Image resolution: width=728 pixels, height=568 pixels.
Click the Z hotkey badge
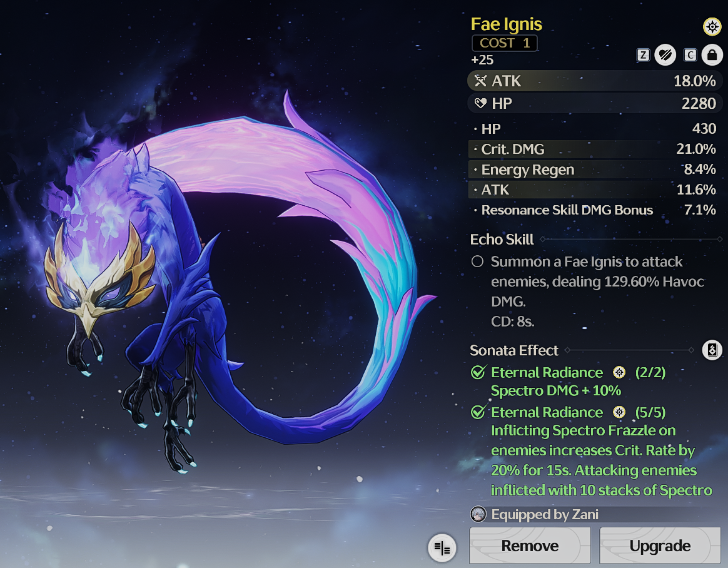tap(643, 55)
